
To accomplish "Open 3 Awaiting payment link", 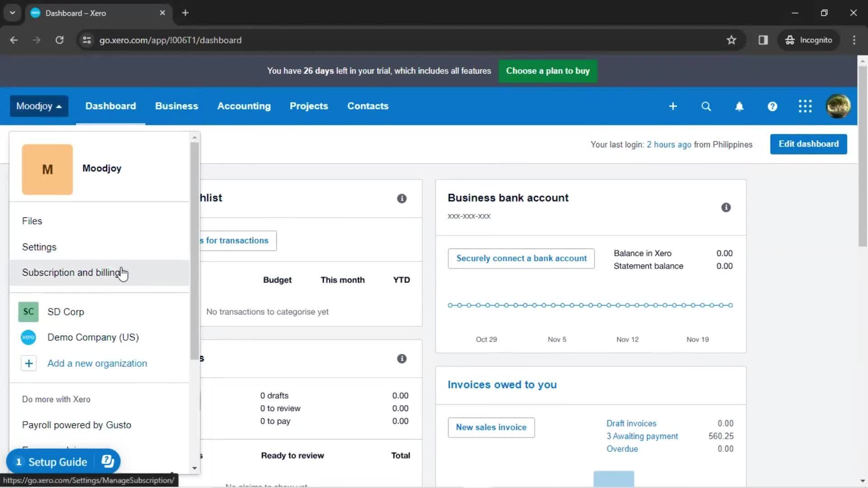I will pyautogui.click(x=642, y=436).
